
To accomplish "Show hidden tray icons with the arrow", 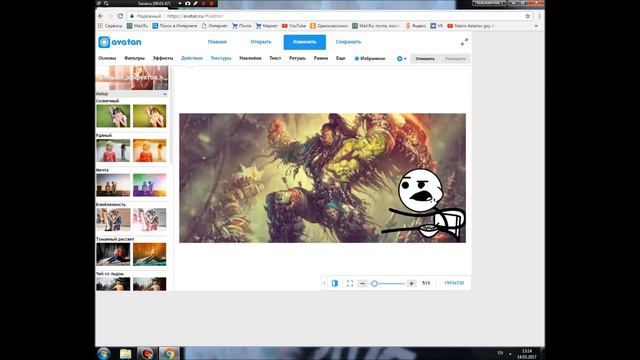I will [510, 353].
